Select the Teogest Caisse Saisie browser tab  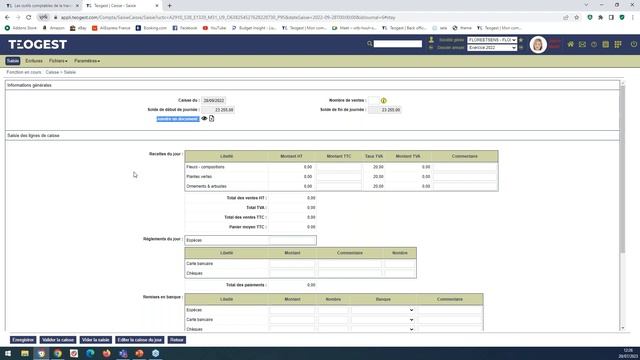pos(122,6)
